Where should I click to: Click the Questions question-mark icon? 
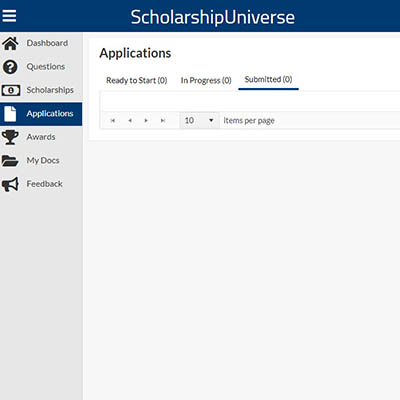[10, 67]
